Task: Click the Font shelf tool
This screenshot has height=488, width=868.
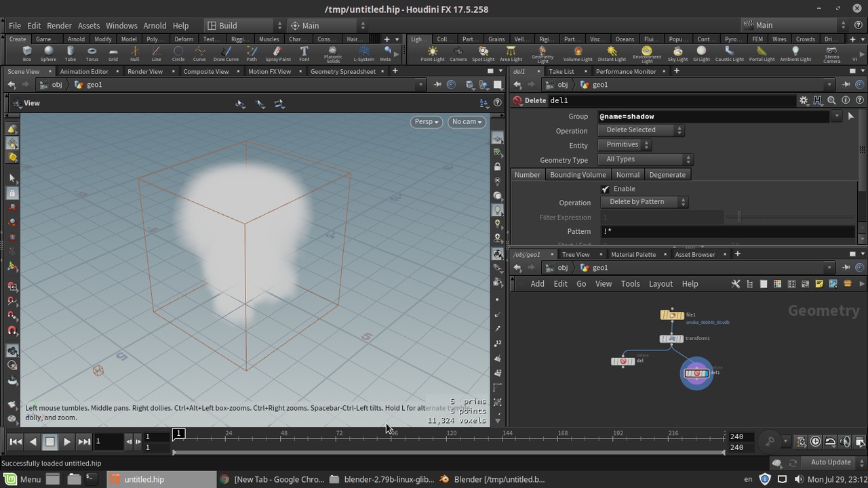Action: pyautogui.click(x=304, y=54)
